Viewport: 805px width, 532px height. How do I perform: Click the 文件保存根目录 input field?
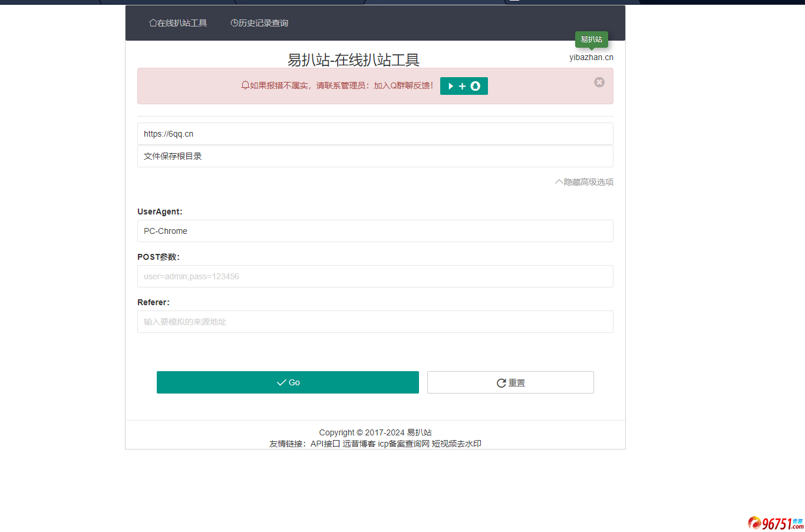375,156
